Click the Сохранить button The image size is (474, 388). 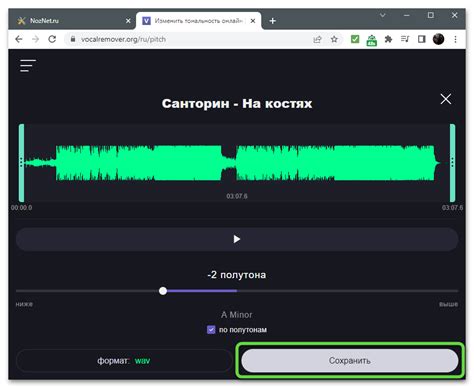350,360
